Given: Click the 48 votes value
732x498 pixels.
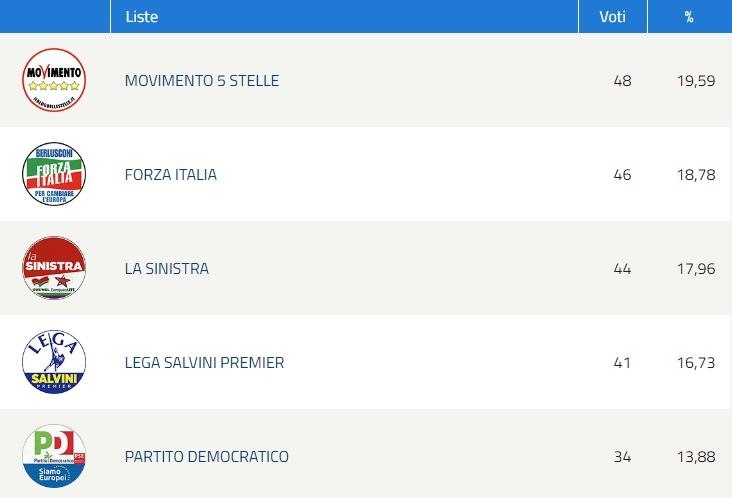Looking at the screenshot, I should (622, 81).
